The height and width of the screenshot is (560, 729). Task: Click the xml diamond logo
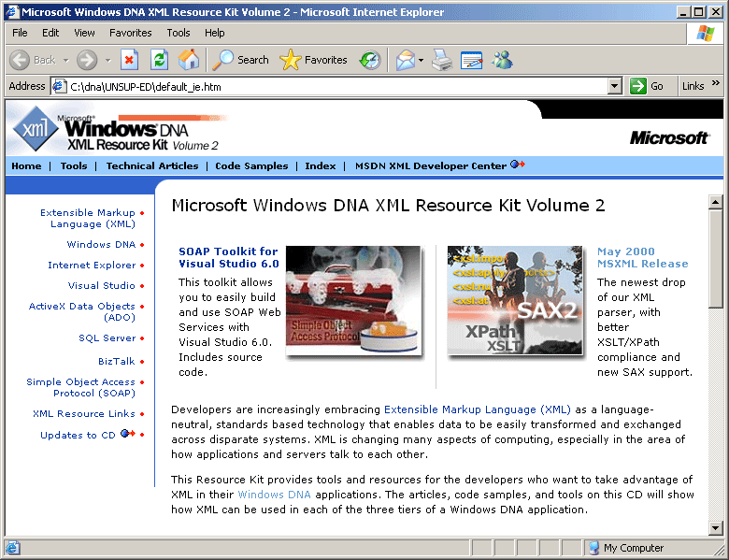point(35,129)
